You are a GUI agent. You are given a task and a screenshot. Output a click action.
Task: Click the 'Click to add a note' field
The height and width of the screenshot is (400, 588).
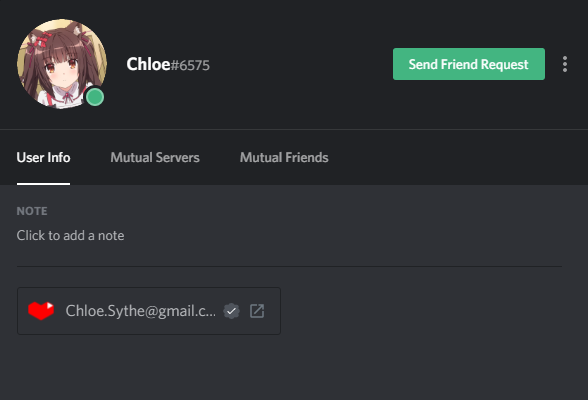(70, 235)
